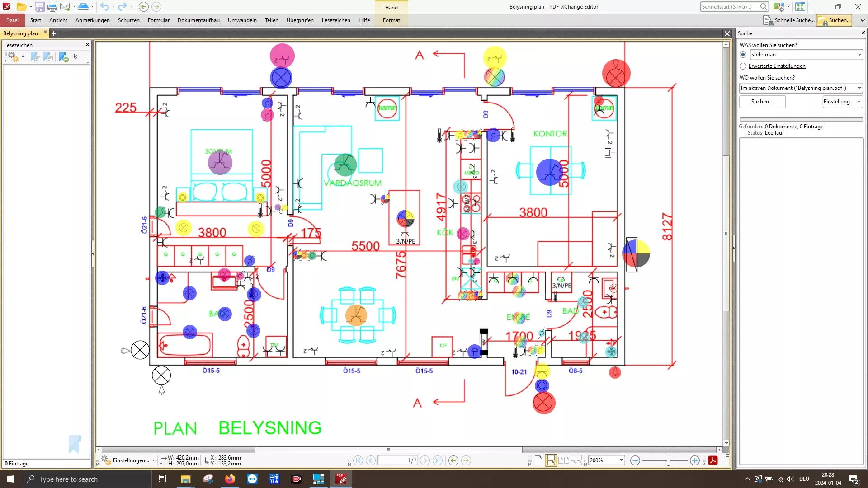Click the Save floppy disk icon

[x=40, y=7]
